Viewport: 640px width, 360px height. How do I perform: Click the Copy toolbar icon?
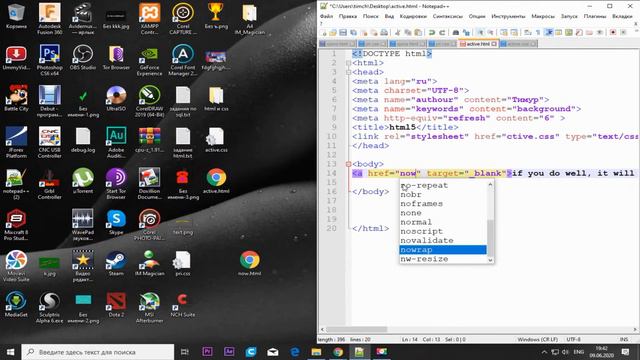[x=408, y=32]
